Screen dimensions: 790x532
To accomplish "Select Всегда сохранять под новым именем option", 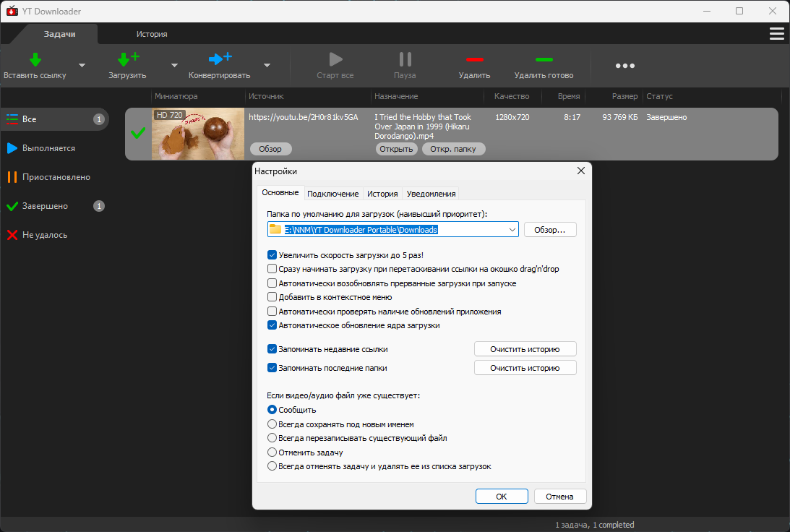I will (272, 424).
